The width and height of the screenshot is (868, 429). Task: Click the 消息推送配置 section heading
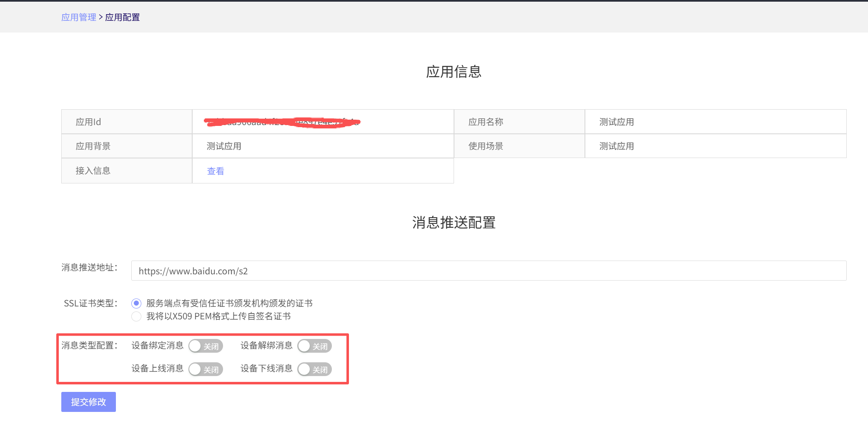click(x=454, y=223)
